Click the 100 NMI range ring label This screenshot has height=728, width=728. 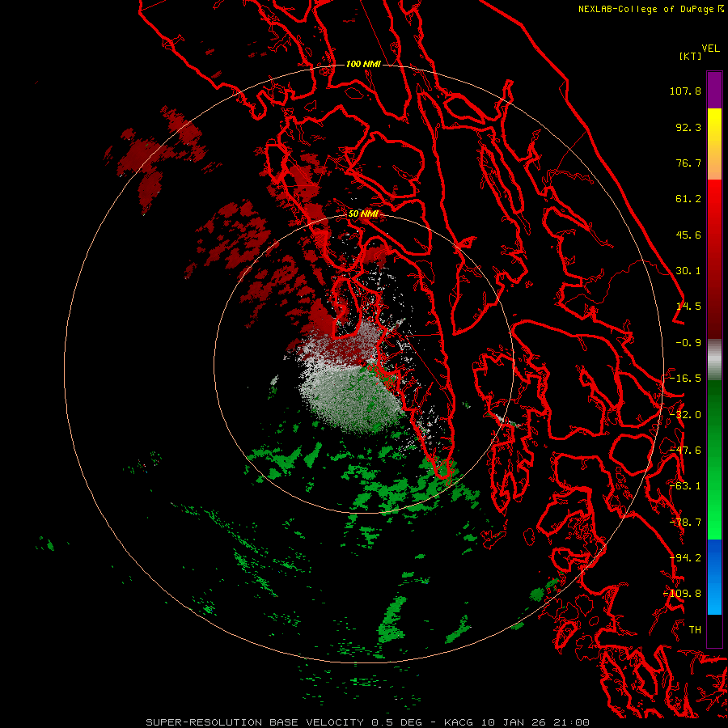tap(363, 64)
